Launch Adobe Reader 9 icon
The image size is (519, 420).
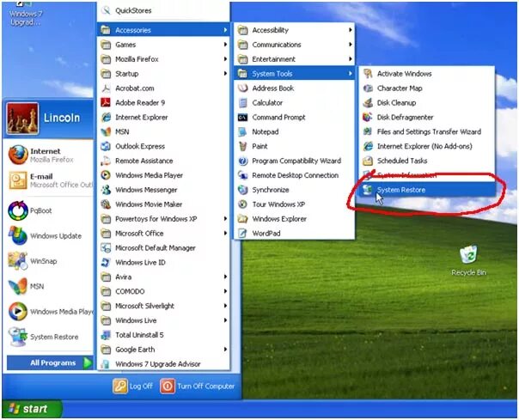(106, 102)
